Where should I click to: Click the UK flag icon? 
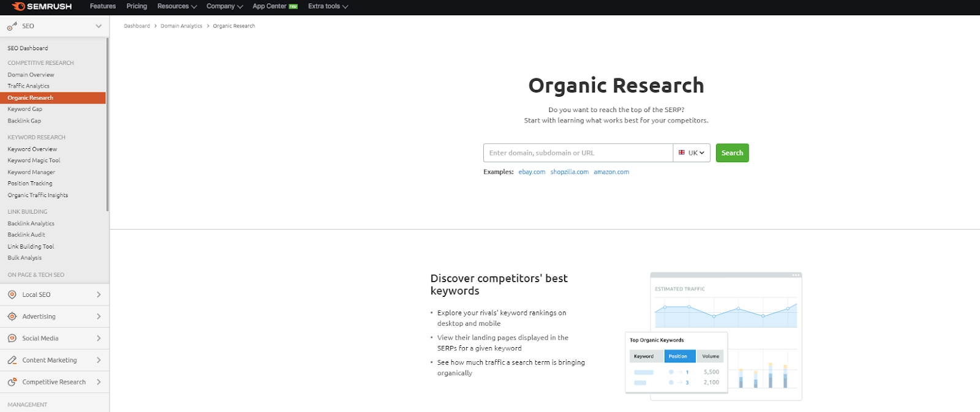[x=682, y=152]
